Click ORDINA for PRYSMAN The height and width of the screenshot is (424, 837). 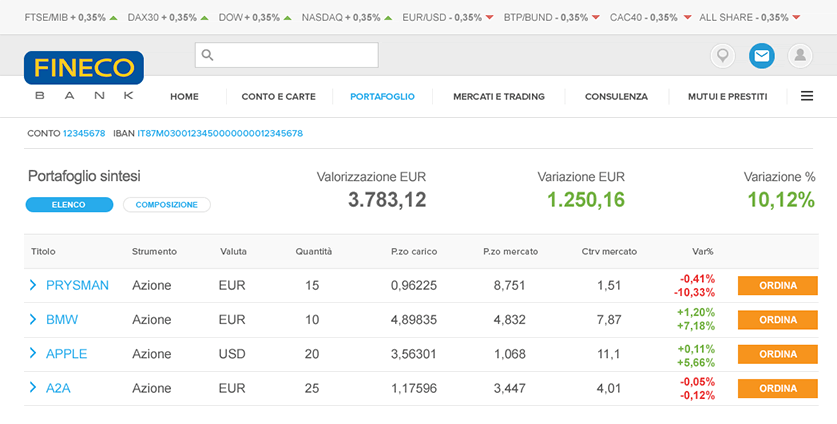(x=778, y=286)
